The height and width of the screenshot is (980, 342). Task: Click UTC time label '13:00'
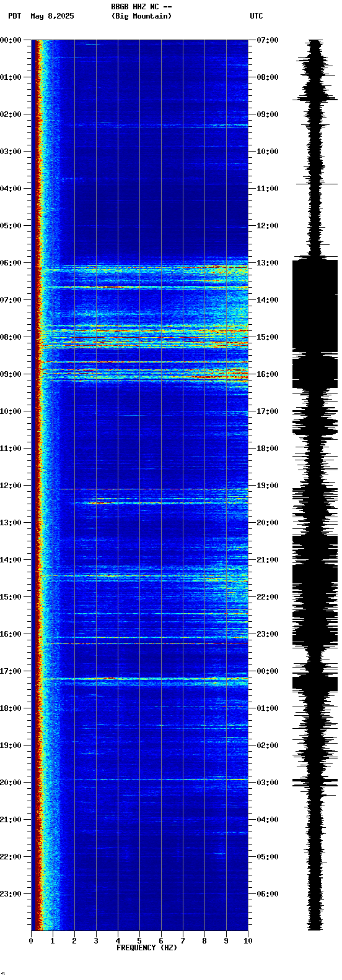pos(268,263)
